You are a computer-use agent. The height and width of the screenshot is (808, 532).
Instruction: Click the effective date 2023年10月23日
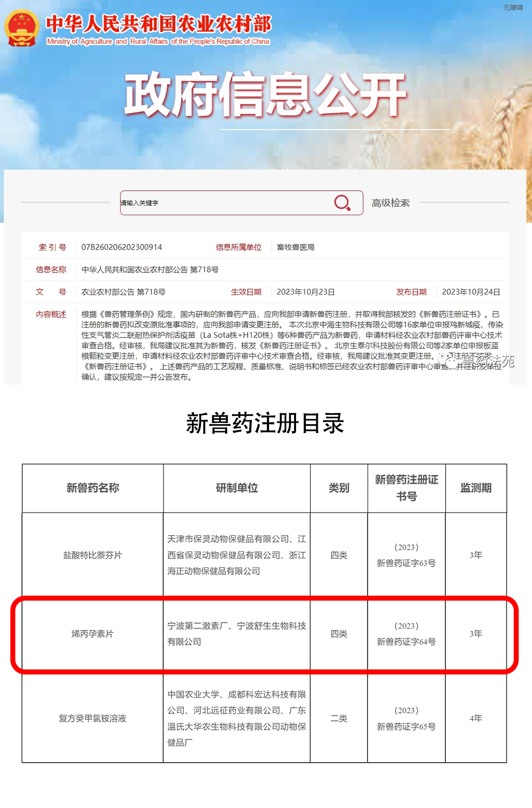point(305,292)
